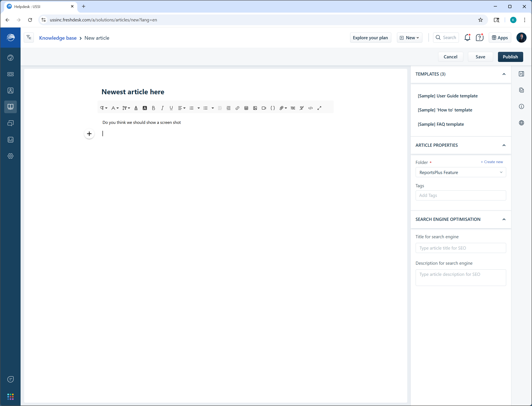This screenshot has height=406, width=532.
Task: Collapse the Templates section
Action: pos(504,74)
